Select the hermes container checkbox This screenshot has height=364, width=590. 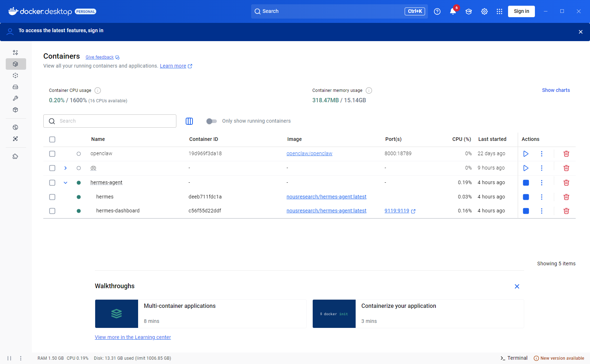[52, 197]
